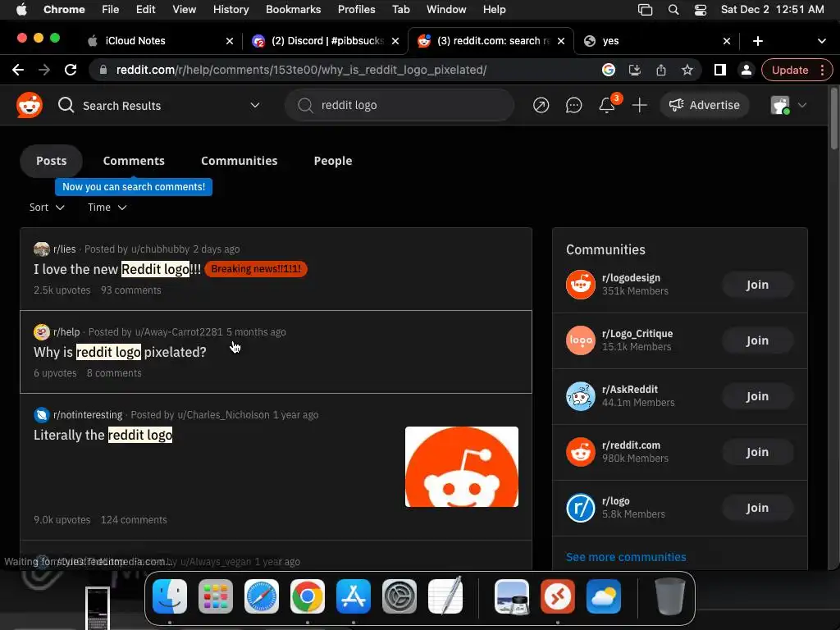The image size is (840, 630).
Task: Open post 'I love the new Reddit logo!!!'
Action: click(117, 269)
